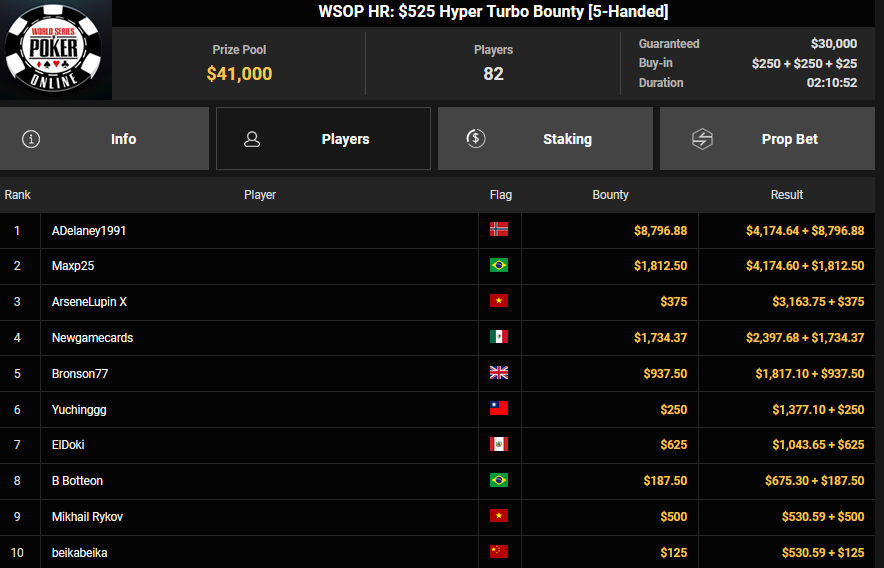
Task: Click the China flag beside beikabeika
Action: pyautogui.click(x=499, y=552)
